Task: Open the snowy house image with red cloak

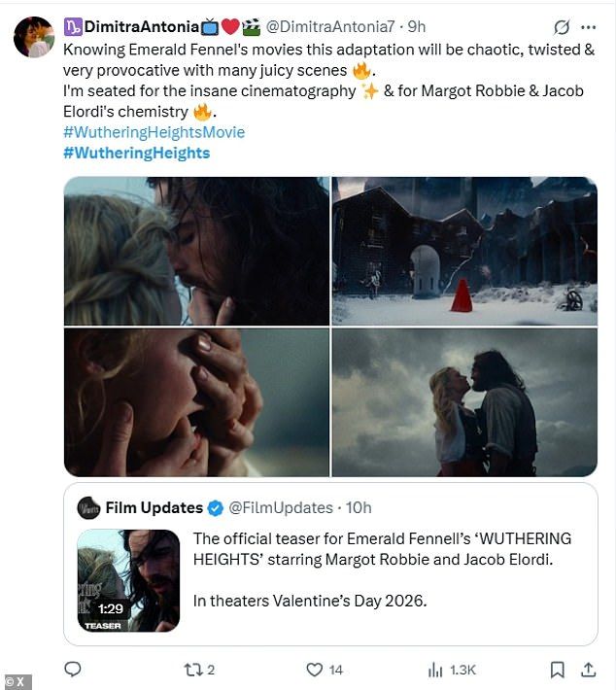Action: tap(464, 252)
